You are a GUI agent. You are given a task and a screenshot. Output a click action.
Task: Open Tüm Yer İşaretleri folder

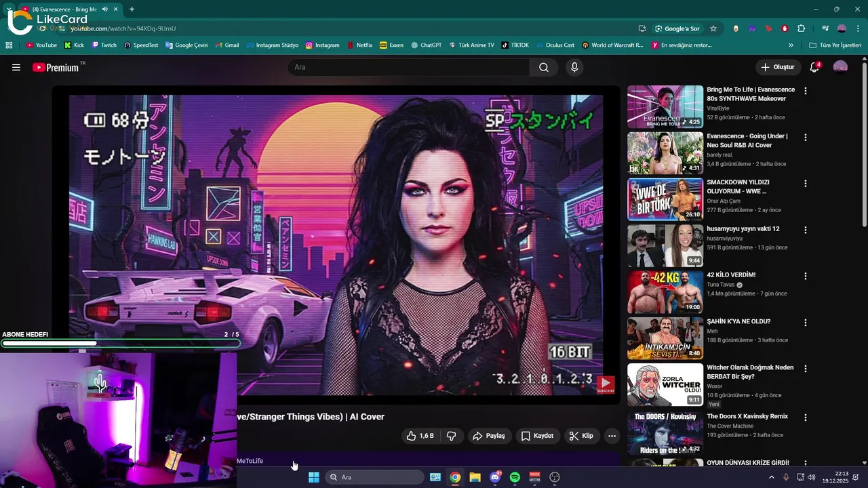coord(835,45)
